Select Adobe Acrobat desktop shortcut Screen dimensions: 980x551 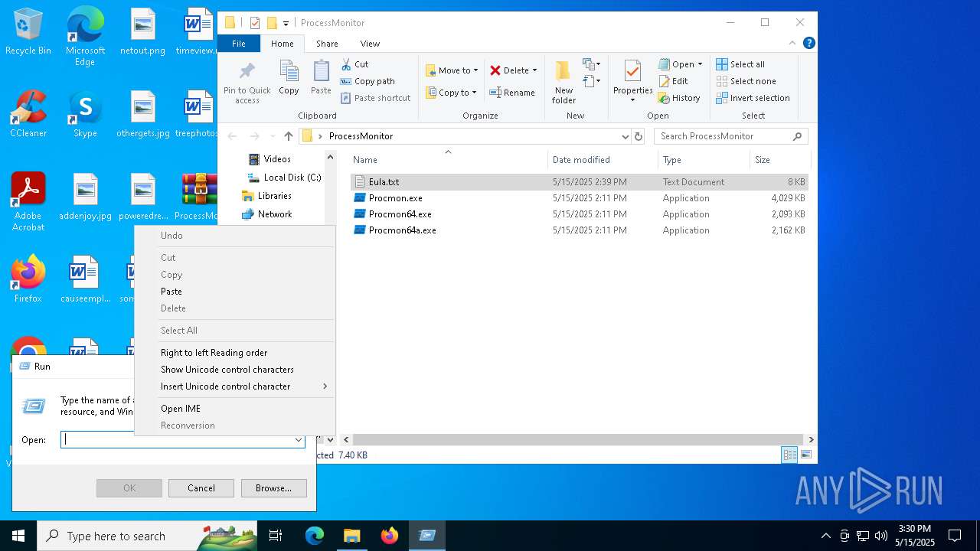28,202
